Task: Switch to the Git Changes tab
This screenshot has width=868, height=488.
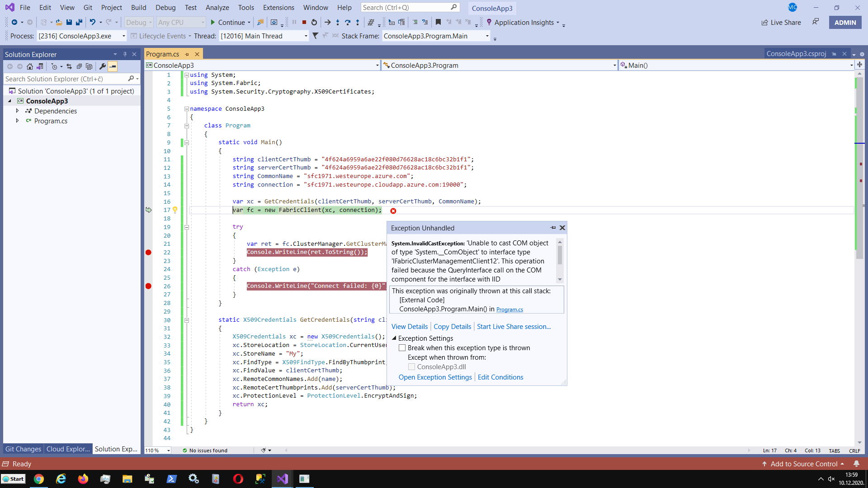Action: coord(23,449)
